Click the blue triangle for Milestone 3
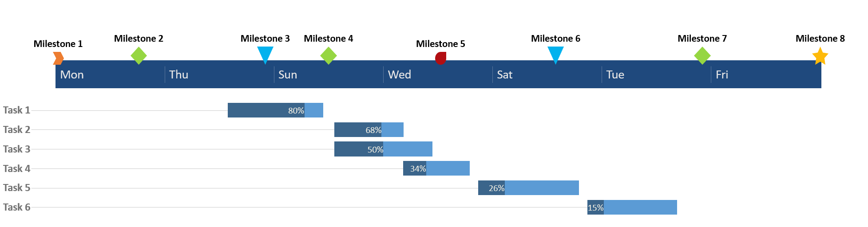The image size is (868, 227). 265,54
